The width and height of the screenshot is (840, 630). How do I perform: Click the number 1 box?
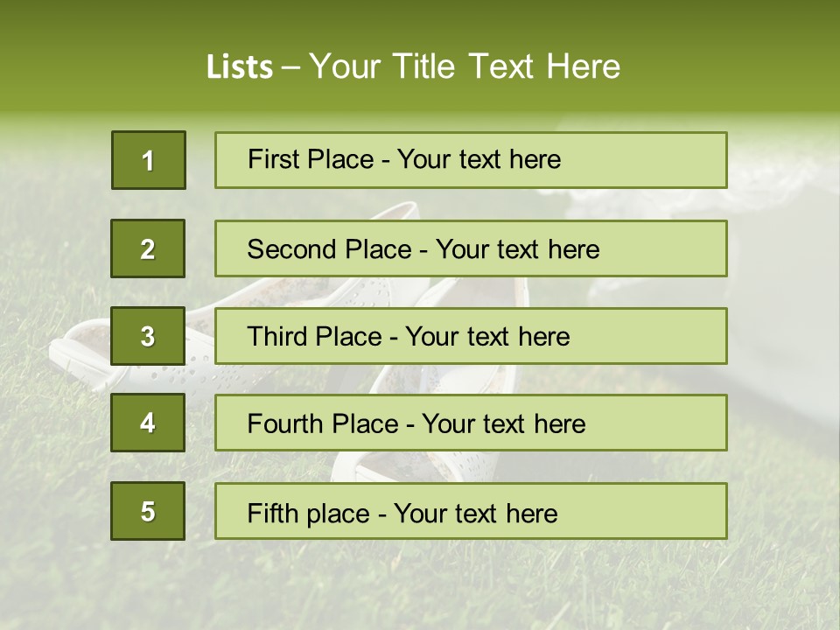(148, 160)
